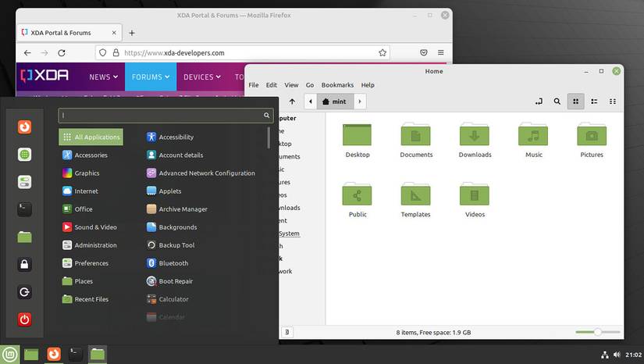Go up to parent folder in Files
The width and height of the screenshot is (644, 364).
[x=292, y=102]
